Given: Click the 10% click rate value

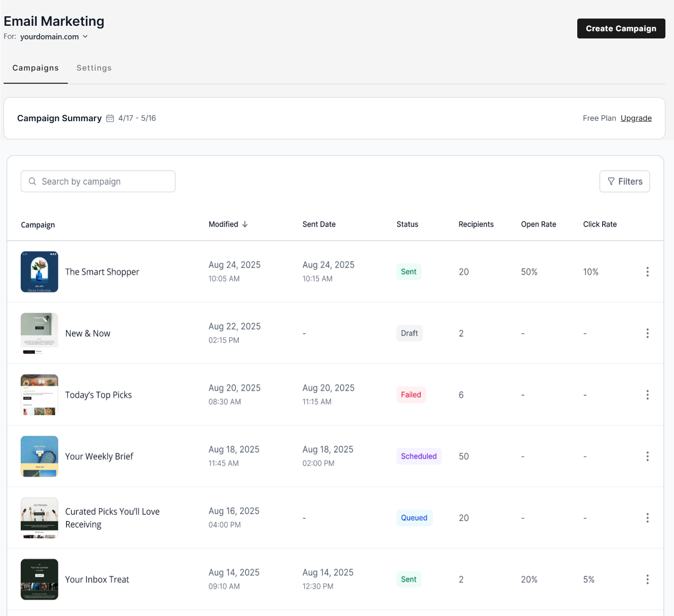Looking at the screenshot, I should [591, 272].
